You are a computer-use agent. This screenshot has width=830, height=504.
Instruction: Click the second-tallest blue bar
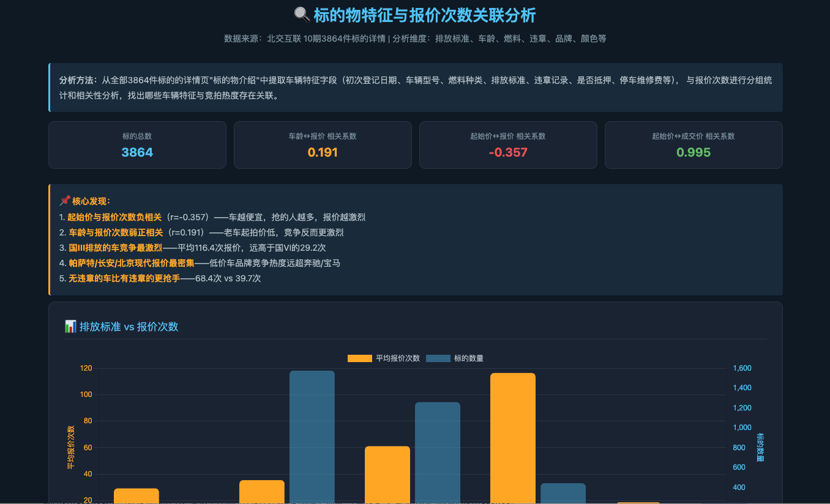click(x=438, y=453)
